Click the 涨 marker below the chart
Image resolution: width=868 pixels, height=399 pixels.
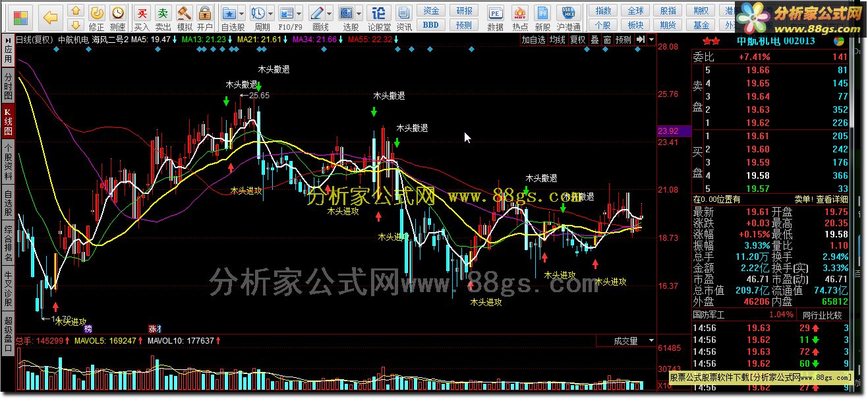point(154,328)
